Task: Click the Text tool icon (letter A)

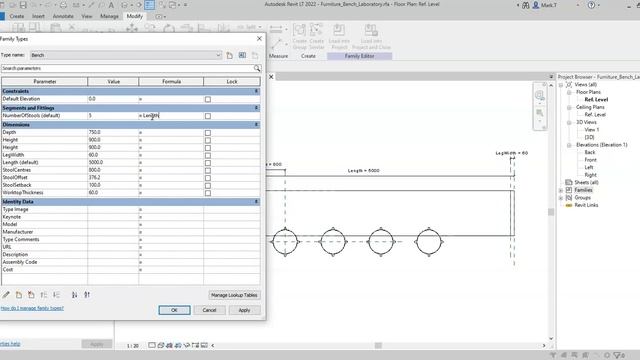Action: (x=111, y=5)
